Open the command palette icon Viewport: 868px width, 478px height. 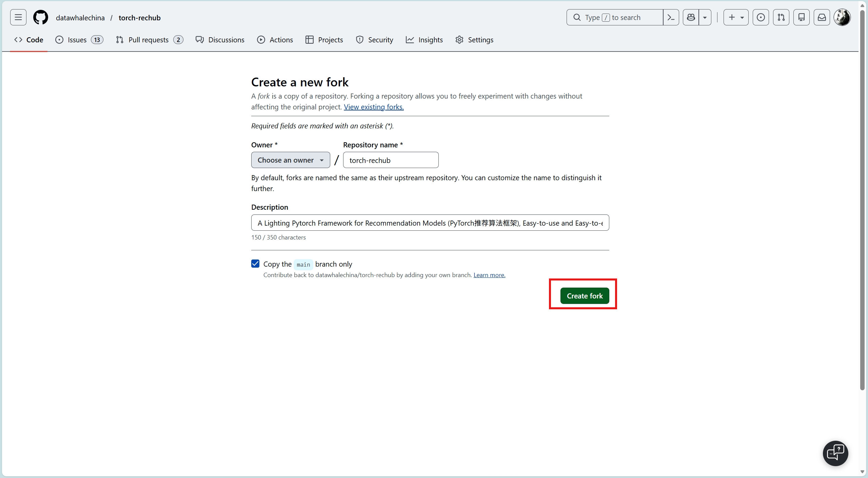click(x=671, y=17)
